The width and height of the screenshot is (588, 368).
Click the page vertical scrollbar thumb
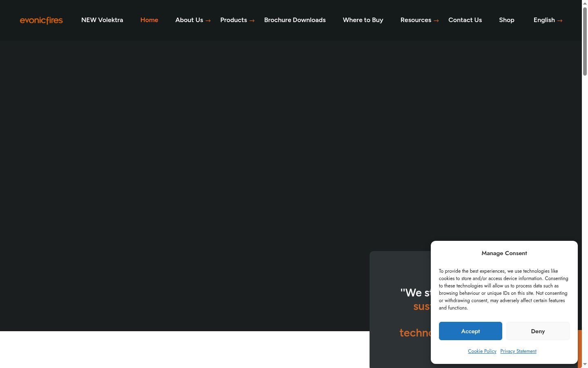point(585,41)
